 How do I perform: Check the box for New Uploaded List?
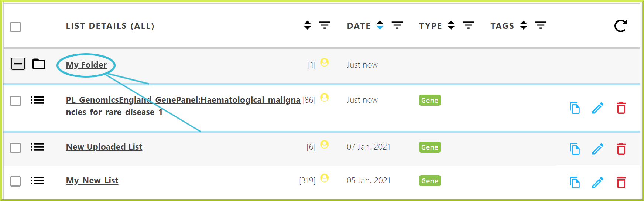pyautogui.click(x=16, y=148)
